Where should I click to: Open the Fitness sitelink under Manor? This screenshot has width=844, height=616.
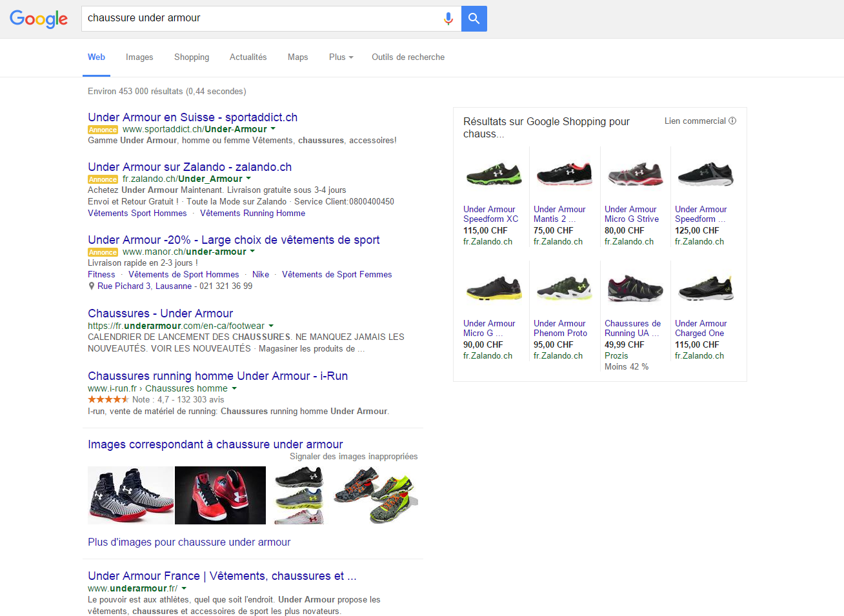tap(101, 275)
